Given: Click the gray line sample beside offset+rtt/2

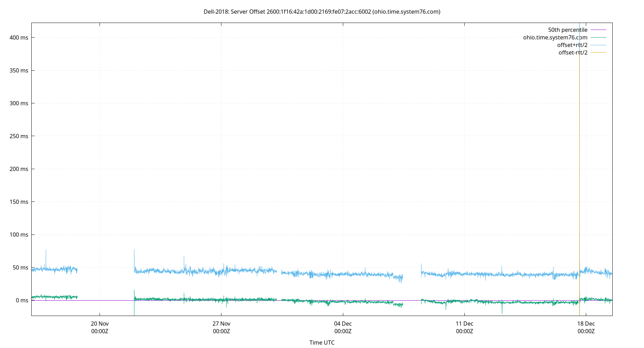Looking at the screenshot, I should (x=598, y=45).
